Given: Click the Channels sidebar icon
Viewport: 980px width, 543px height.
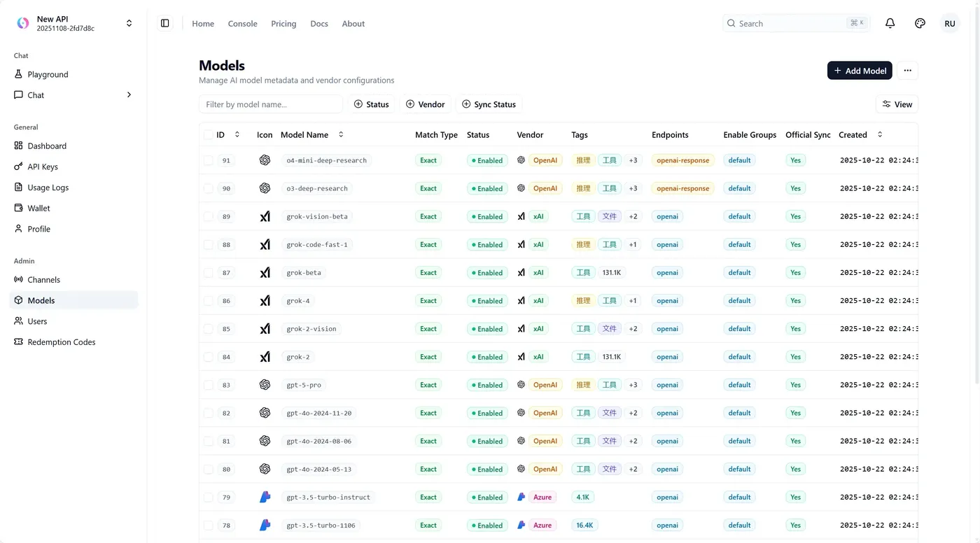Looking at the screenshot, I should point(19,280).
